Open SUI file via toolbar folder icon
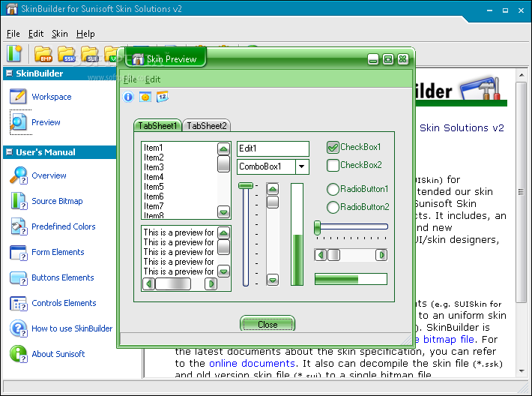Image resolution: width=532 pixels, height=396 pixels. (90, 54)
